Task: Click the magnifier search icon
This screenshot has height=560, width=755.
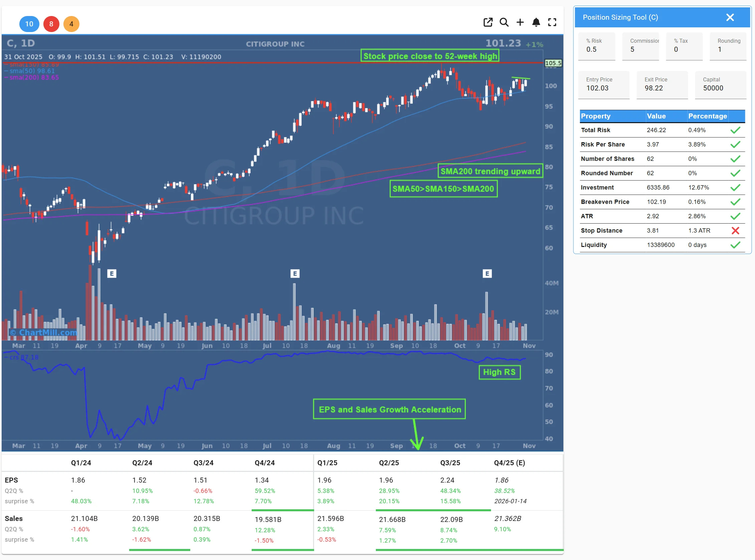Action: [504, 22]
